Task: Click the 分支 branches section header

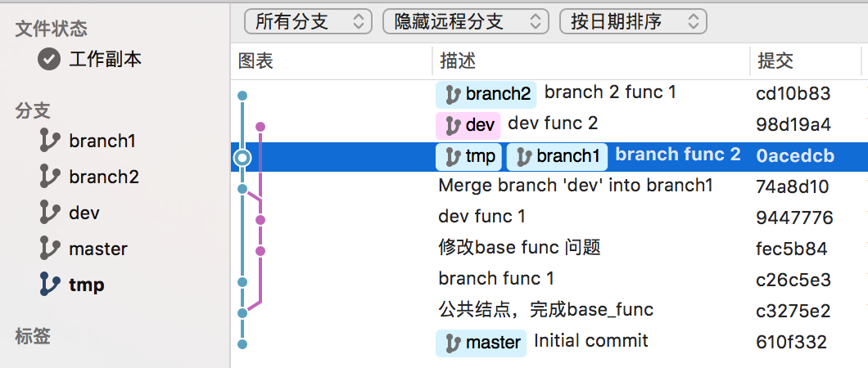Action: click(33, 111)
